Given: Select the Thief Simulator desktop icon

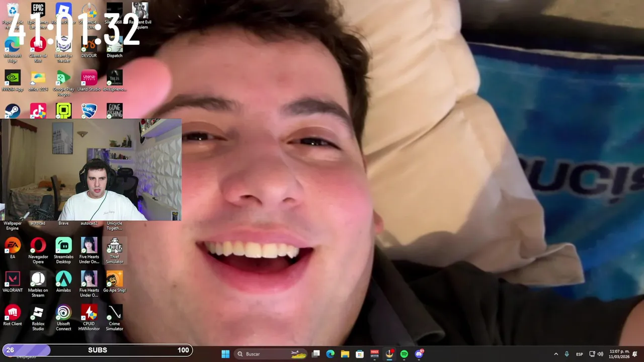Looking at the screenshot, I should [114, 251].
